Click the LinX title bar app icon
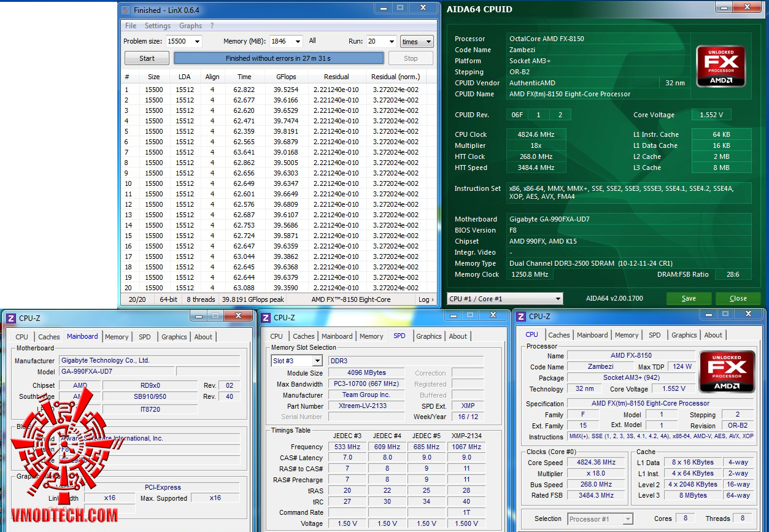The height and width of the screenshot is (532, 769). 126,10
